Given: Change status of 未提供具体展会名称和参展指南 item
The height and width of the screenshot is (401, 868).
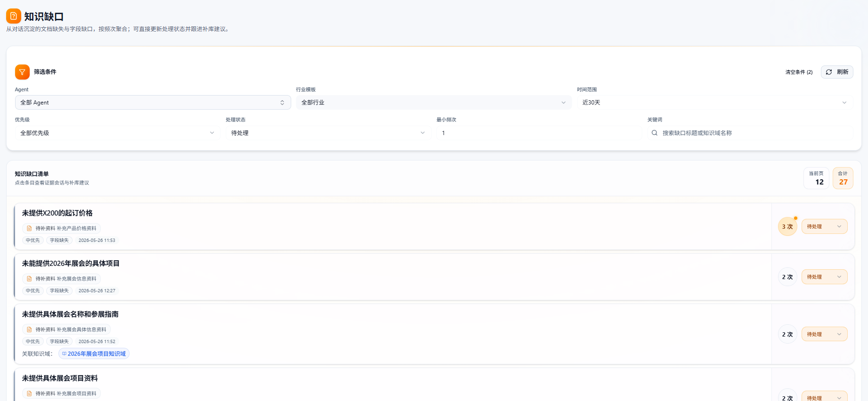Looking at the screenshot, I should [824, 334].
